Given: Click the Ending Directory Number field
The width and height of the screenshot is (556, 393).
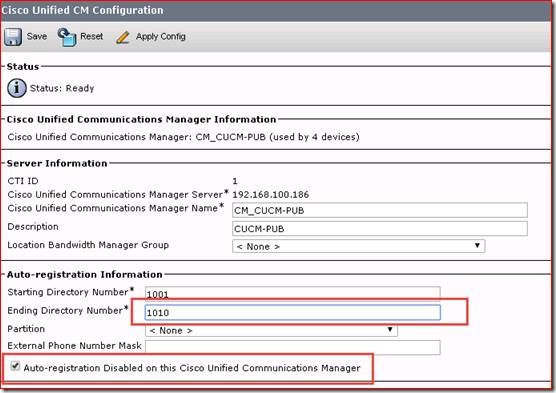Looking at the screenshot, I should tap(293, 312).
